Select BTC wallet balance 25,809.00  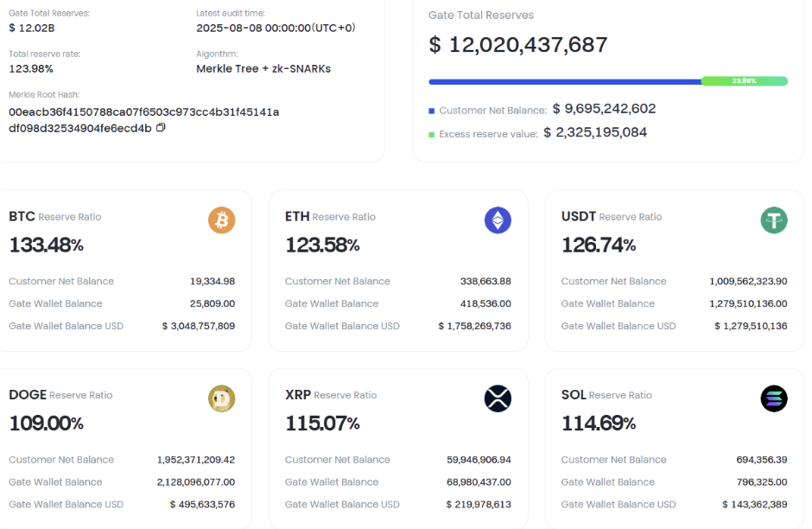pyautogui.click(x=213, y=303)
